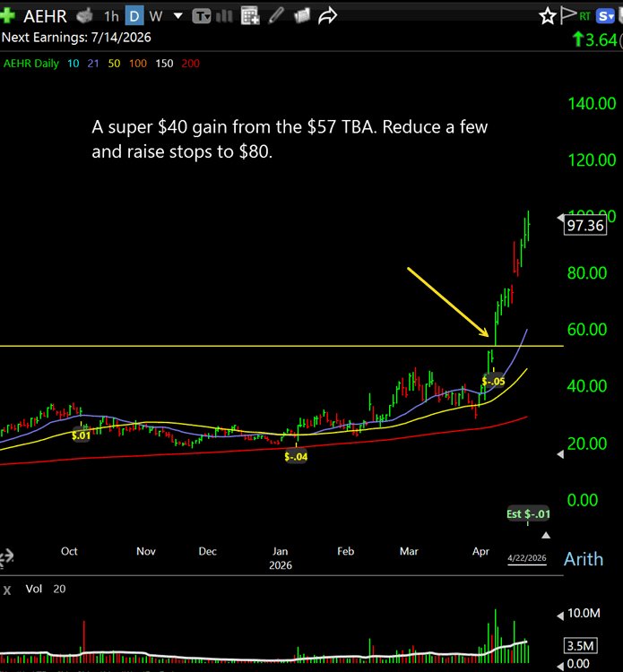Click the Next Earnings: 7/14/2026 text
Screen dimensions: 623x672
(76, 38)
